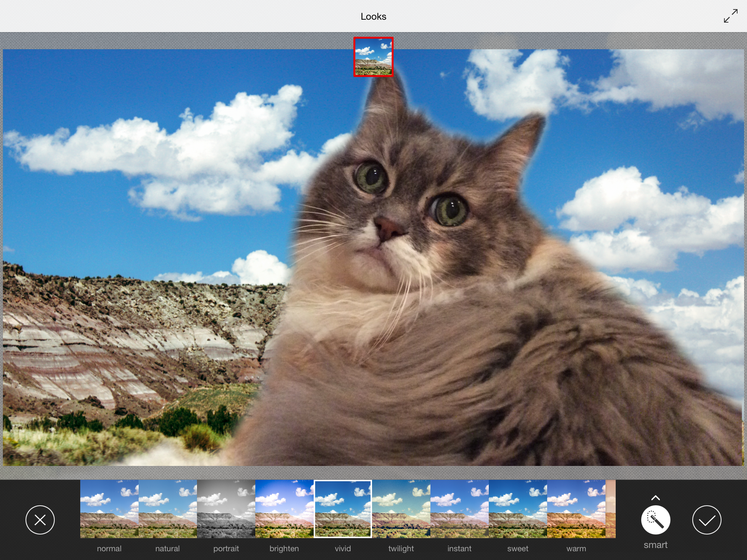
Task: Apply changes with the checkmark button
Action: (707, 520)
